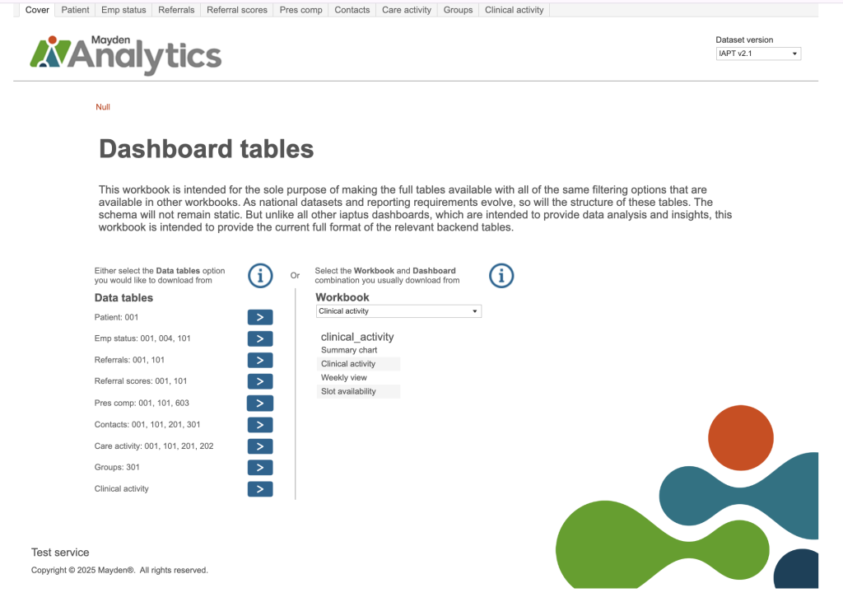Image resolution: width=843 pixels, height=616 pixels.
Task: Switch to the Patient tab
Action: 75,10
